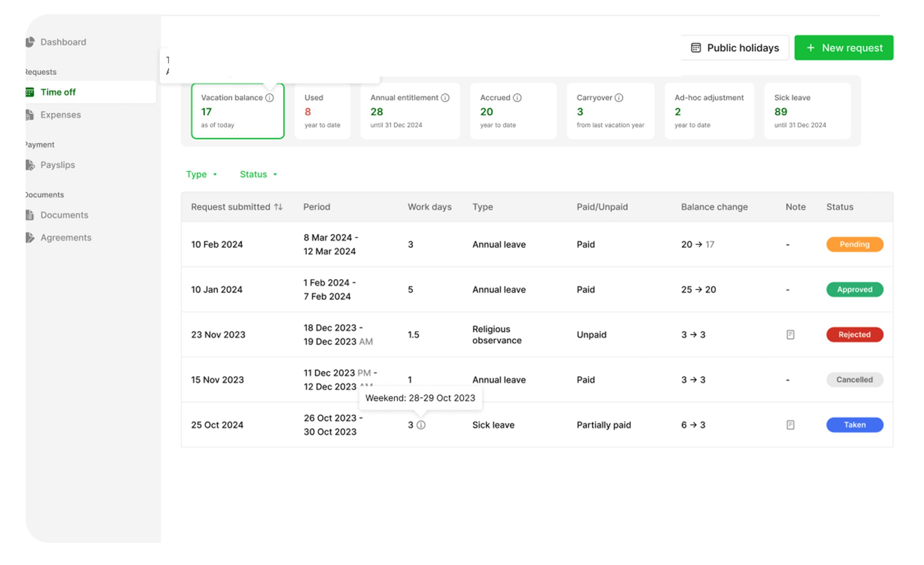Click Accrued info icon

coord(517,97)
